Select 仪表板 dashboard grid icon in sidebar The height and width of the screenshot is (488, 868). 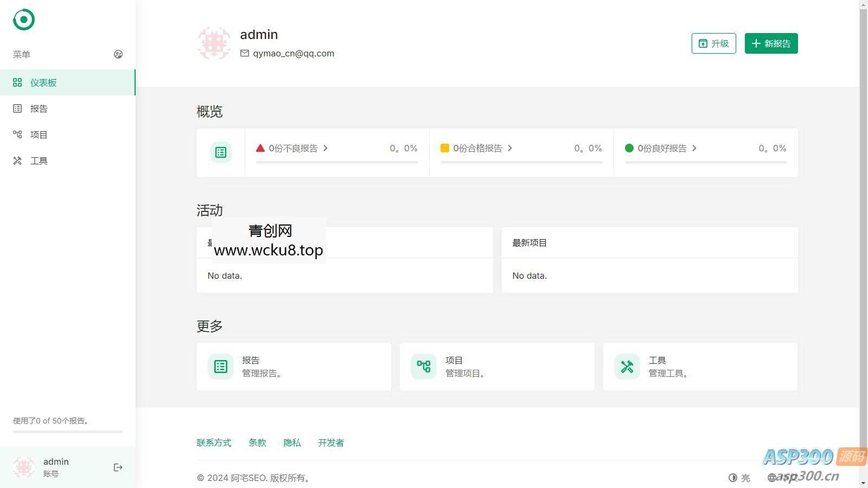(17, 82)
